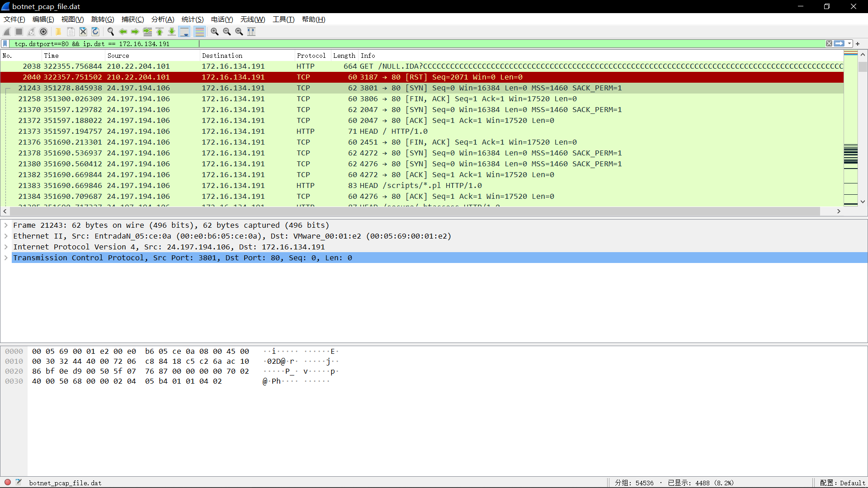
Task: Clear the display filter with X icon
Action: (x=829, y=44)
